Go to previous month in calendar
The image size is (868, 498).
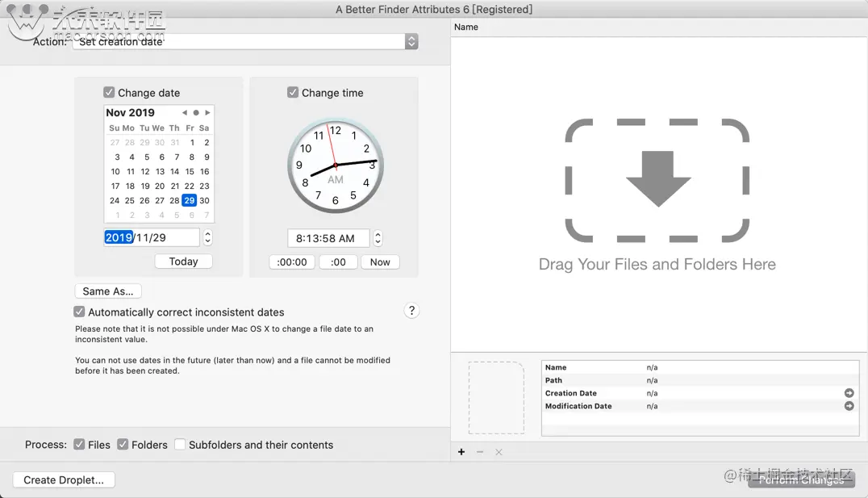pos(185,112)
